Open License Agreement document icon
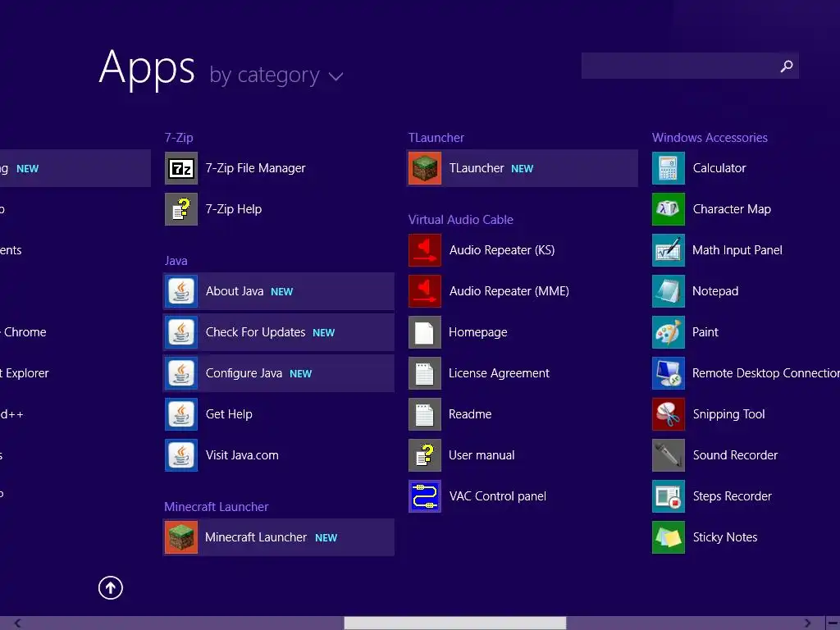 click(425, 373)
